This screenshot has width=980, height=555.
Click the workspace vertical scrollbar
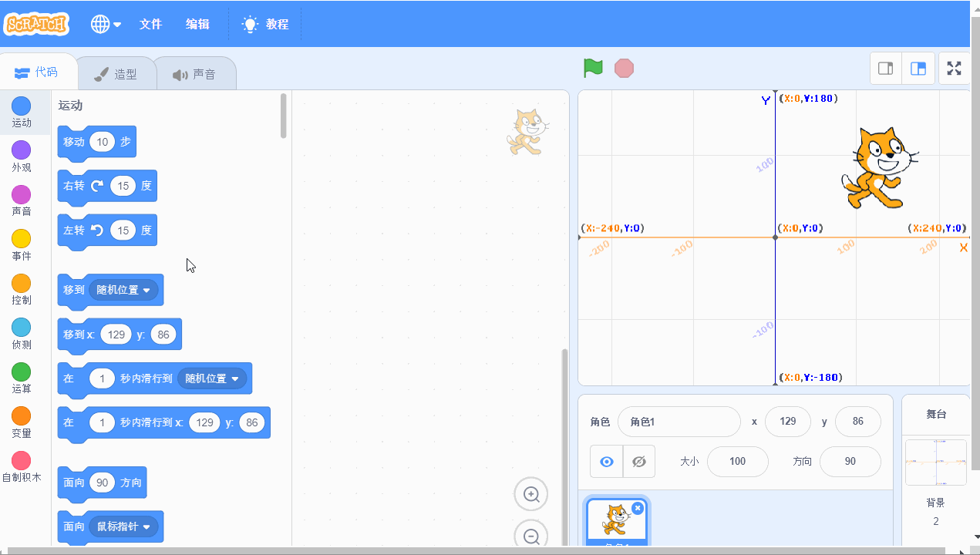564,447
